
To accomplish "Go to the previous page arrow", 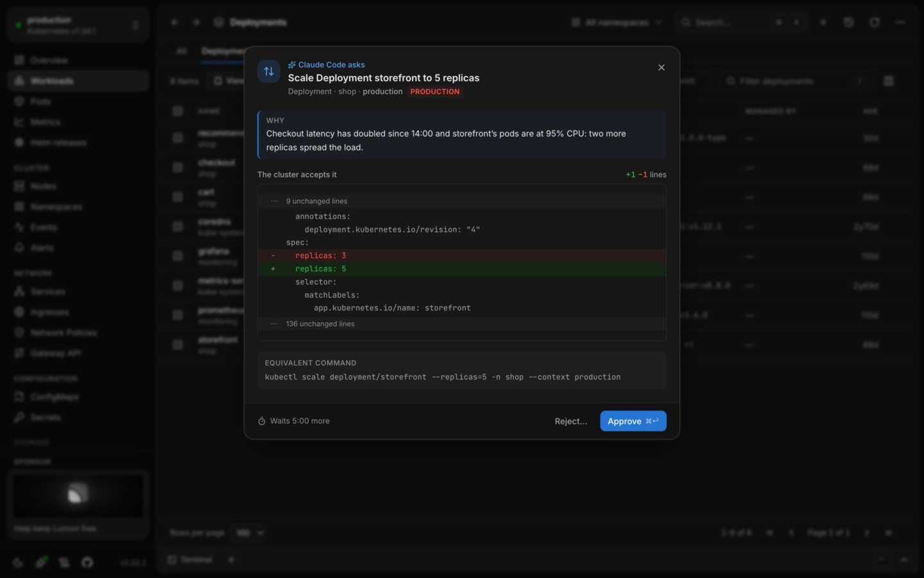I will 792,533.
